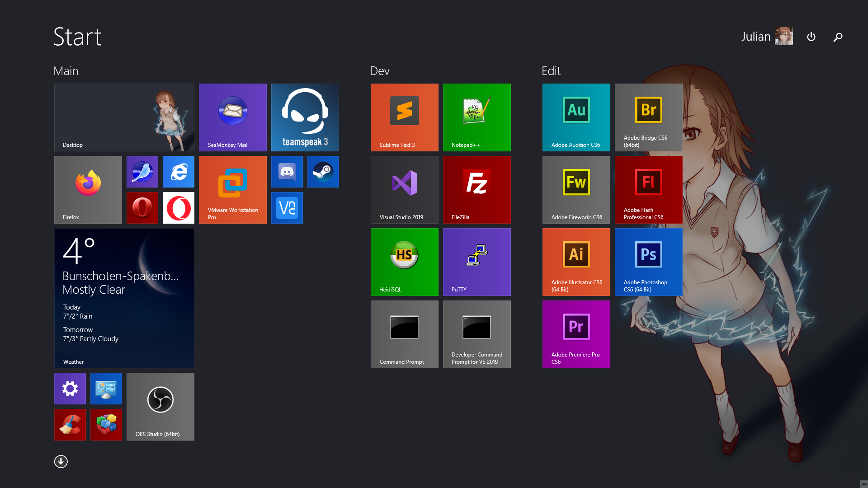Launch SeaMonkey Mail tile
Image resolution: width=868 pixels, height=488 pixels.
tap(233, 117)
